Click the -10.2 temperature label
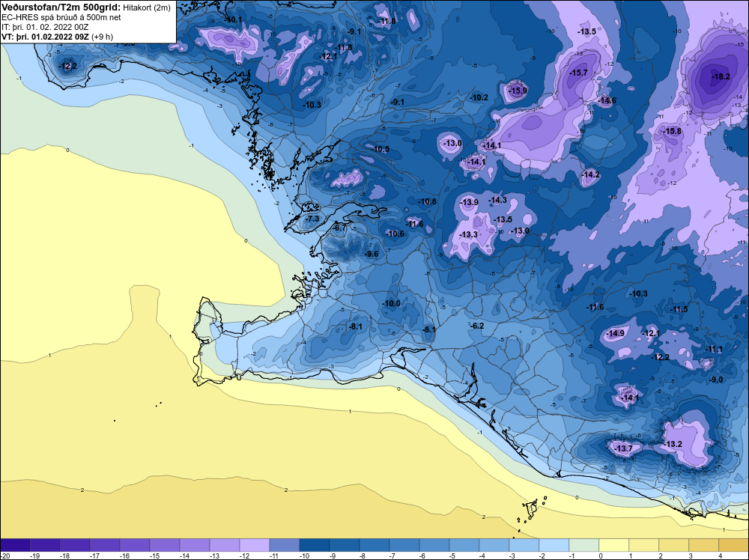This screenshot has width=749, height=560. click(x=479, y=97)
